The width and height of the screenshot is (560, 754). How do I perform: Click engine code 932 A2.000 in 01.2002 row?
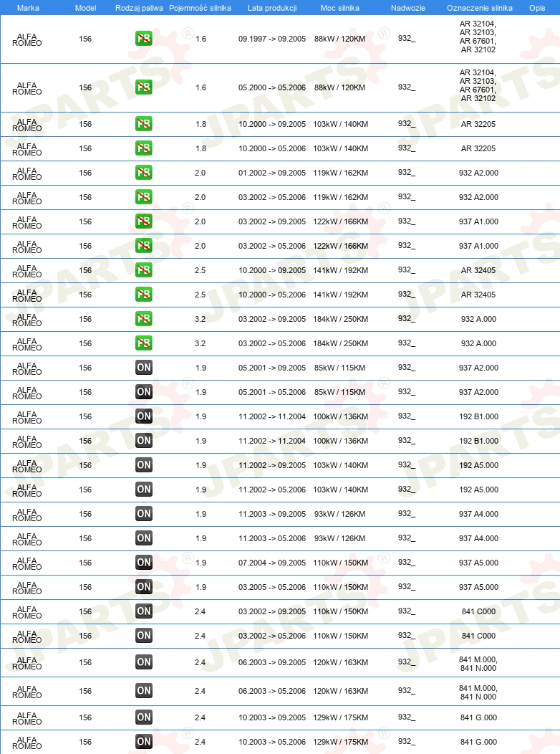point(478,173)
